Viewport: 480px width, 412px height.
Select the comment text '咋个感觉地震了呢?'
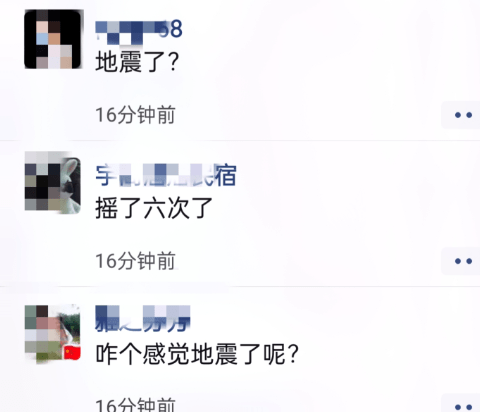coord(197,354)
